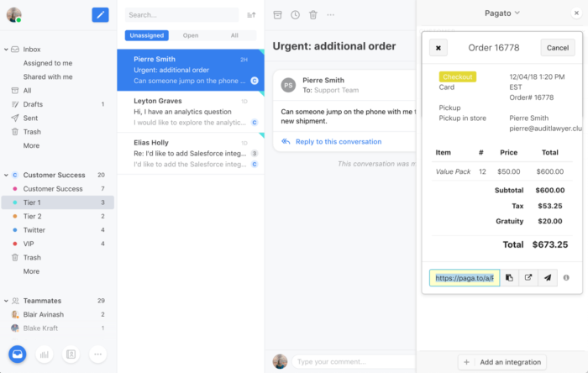Select the VIP inbox
Image resolution: width=588 pixels, height=373 pixels.
(58, 244)
